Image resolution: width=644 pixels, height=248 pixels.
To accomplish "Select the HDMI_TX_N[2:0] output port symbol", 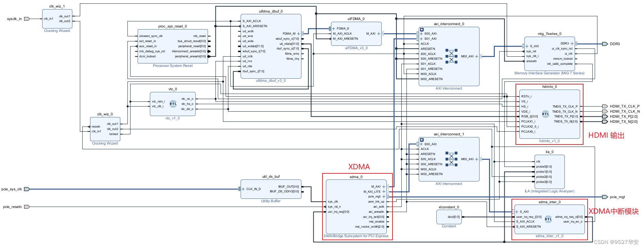I will (x=605, y=121).
